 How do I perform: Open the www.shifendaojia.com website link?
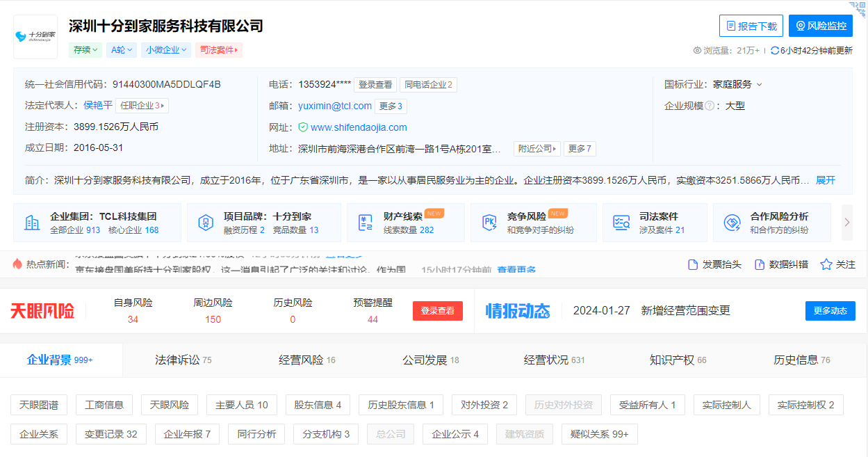[358, 127]
